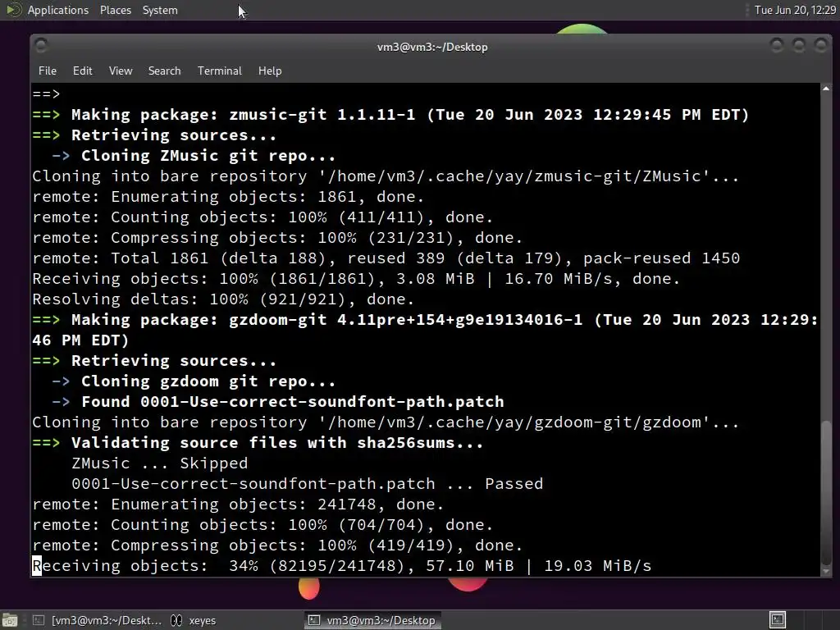This screenshot has height=630, width=840.
Task: Open the File menu in terminal
Action: [x=47, y=71]
